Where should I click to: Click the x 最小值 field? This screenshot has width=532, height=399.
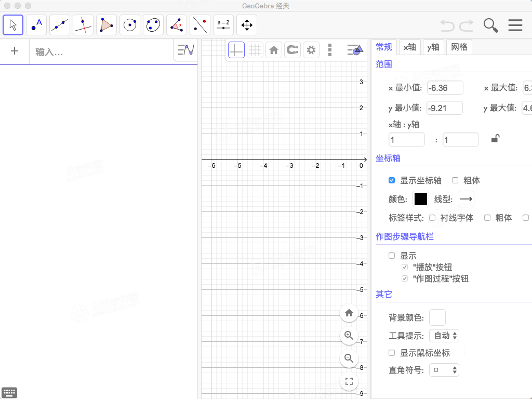(445, 88)
